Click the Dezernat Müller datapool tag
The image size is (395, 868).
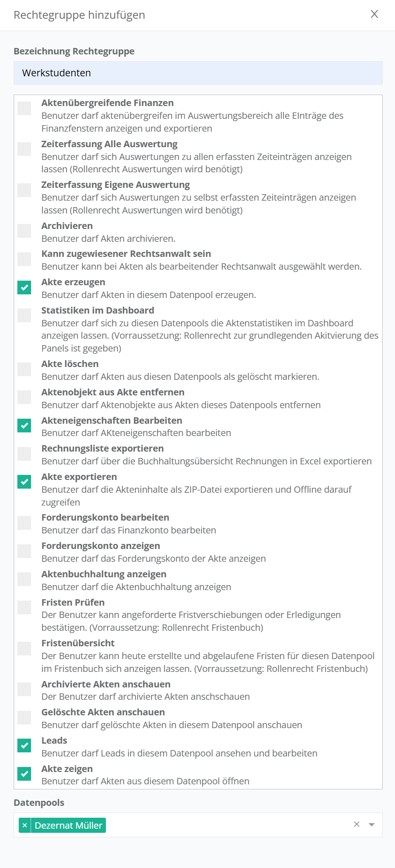click(x=68, y=825)
